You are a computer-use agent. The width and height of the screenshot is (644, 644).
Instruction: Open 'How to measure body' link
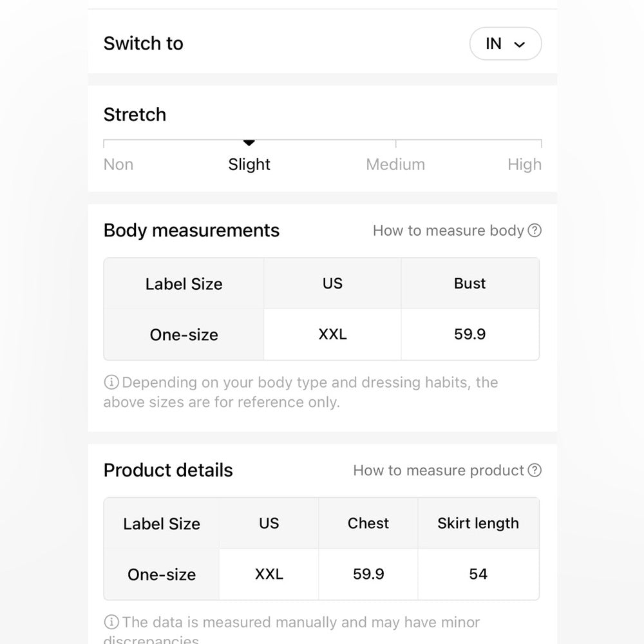click(448, 231)
